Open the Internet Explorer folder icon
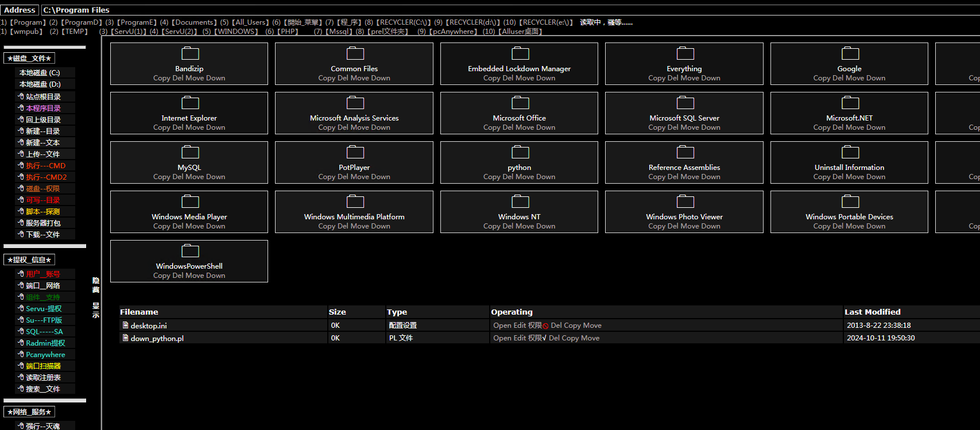980x430 pixels. 190,103
